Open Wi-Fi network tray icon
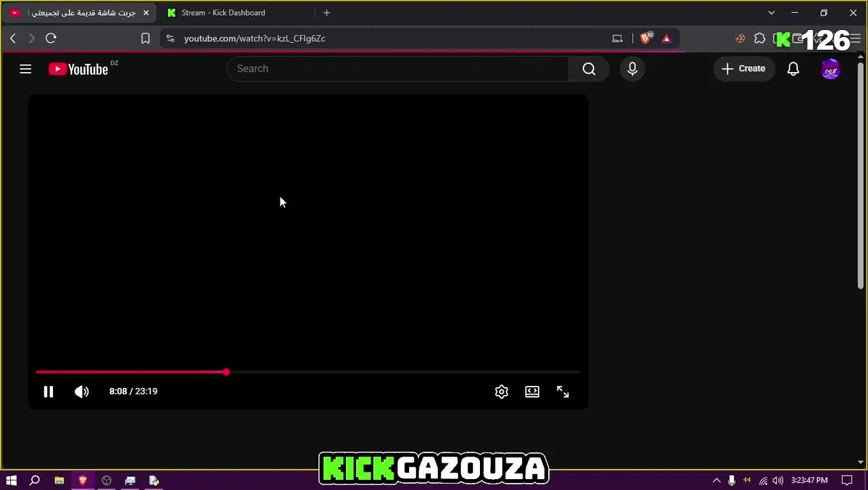 [x=763, y=480]
